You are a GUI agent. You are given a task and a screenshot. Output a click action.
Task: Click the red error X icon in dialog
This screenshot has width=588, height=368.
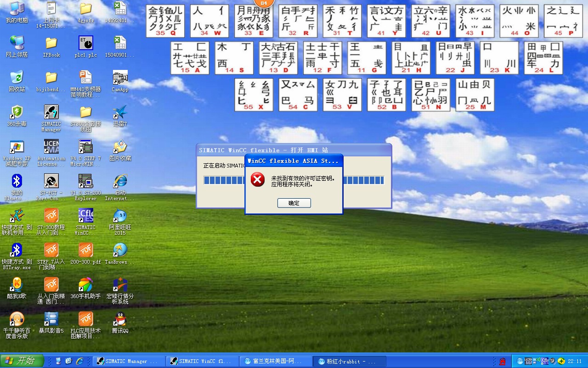258,180
